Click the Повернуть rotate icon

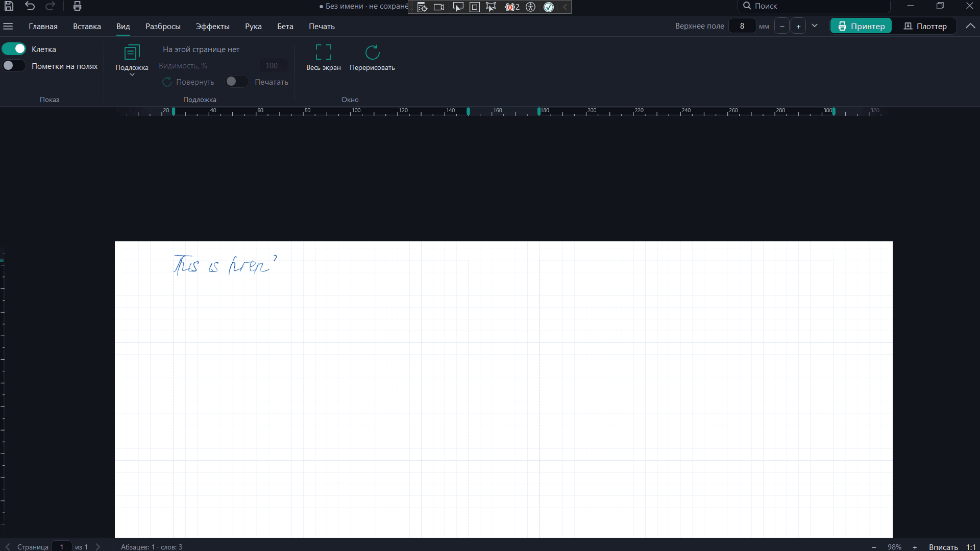pyautogui.click(x=167, y=82)
